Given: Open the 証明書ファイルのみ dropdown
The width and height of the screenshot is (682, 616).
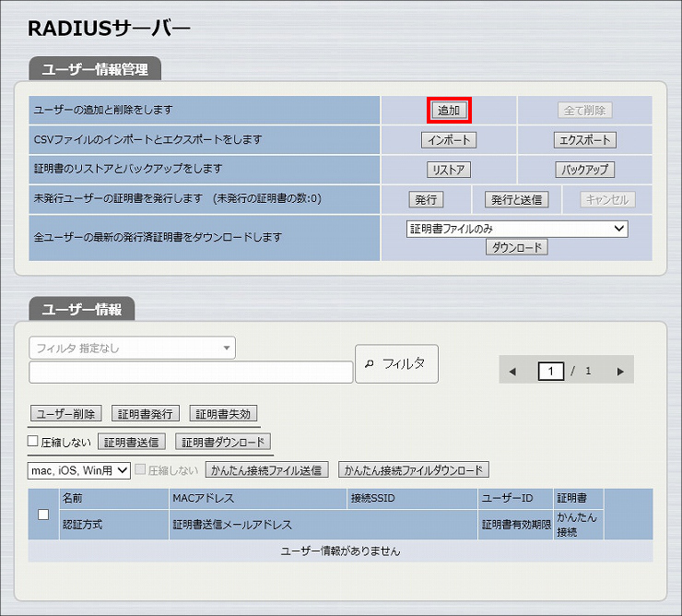Looking at the screenshot, I should 517,229.
